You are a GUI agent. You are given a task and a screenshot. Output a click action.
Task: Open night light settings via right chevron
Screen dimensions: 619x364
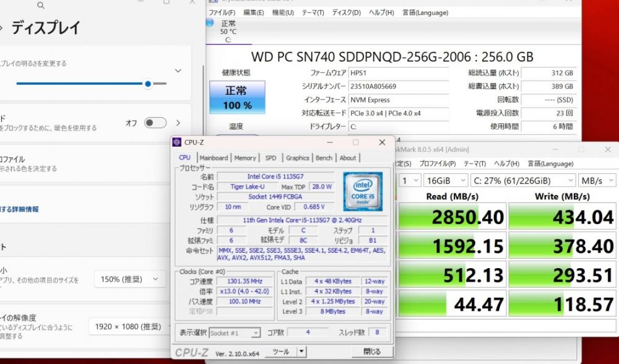178,123
